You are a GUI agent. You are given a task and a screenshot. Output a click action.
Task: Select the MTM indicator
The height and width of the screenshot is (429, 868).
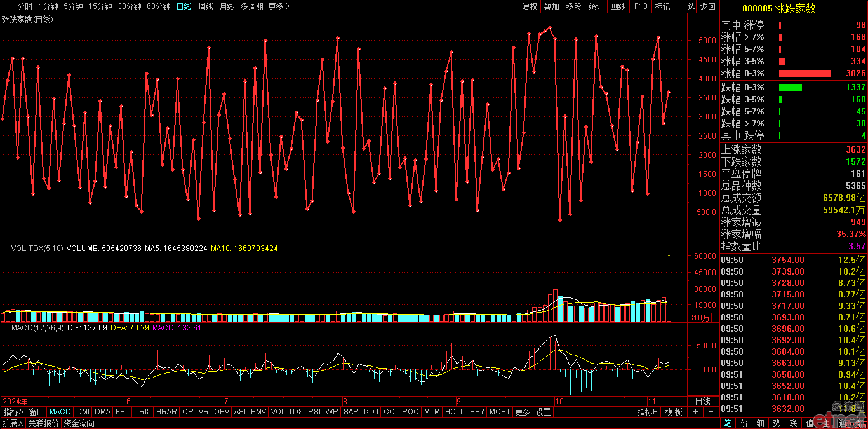432,412
